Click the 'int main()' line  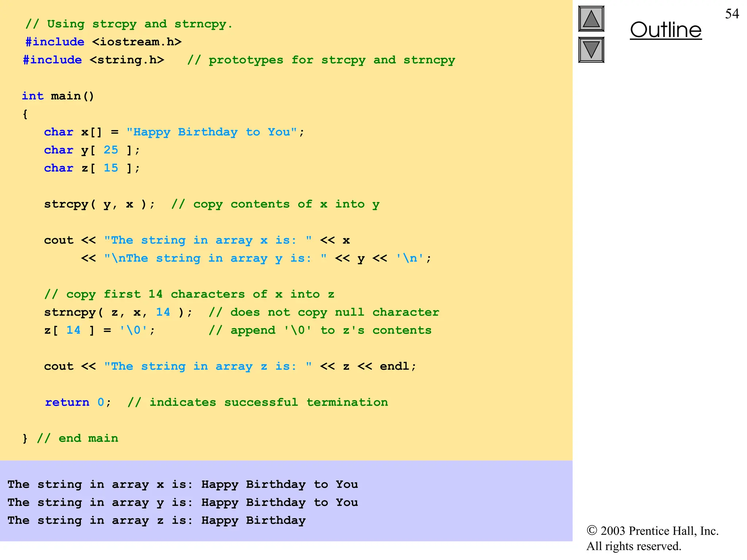(x=58, y=96)
